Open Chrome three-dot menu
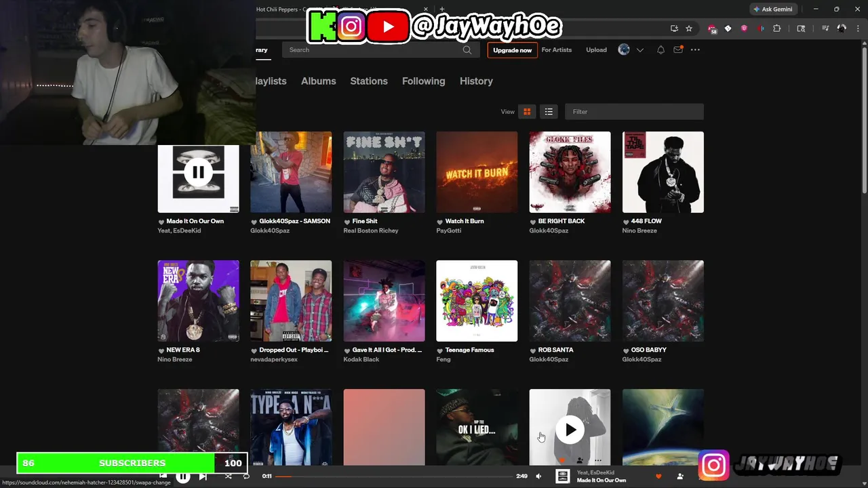Screen dimensions: 868x488 point(859,28)
